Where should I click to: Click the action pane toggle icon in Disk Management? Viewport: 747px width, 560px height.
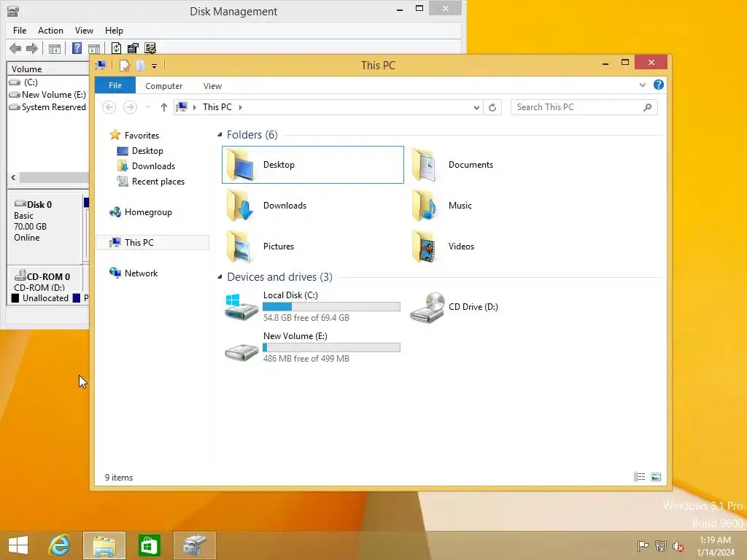pyautogui.click(x=94, y=49)
